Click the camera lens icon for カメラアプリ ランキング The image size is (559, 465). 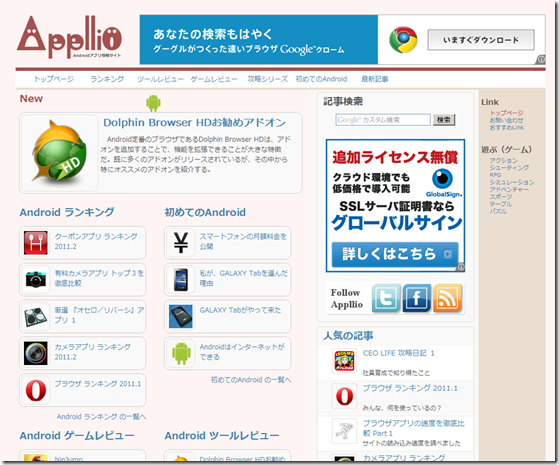click(36, 353)
